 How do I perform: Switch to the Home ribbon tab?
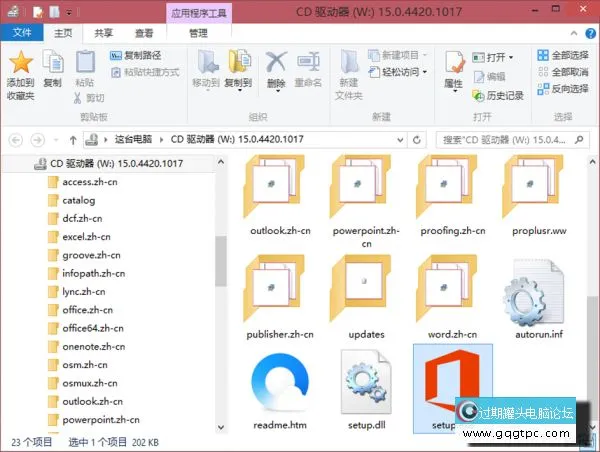[x=63, y=33]
